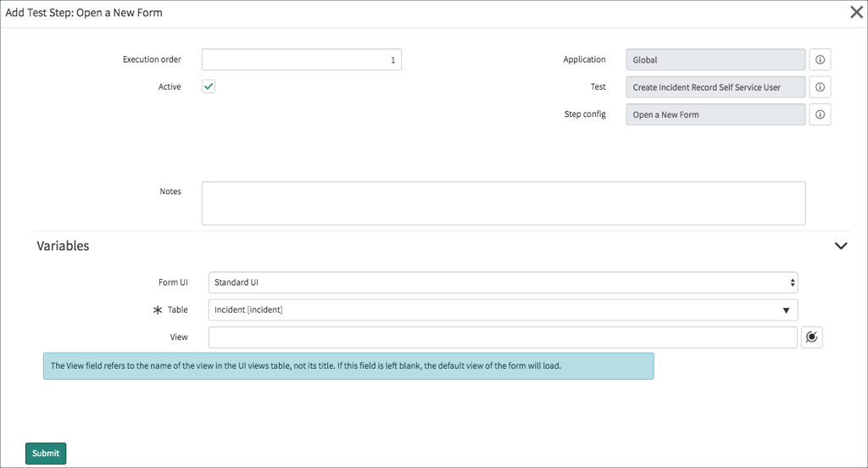Click the Step config field Open a New Form
Screen dimensions: 868x468
click(x=715, y=114)
